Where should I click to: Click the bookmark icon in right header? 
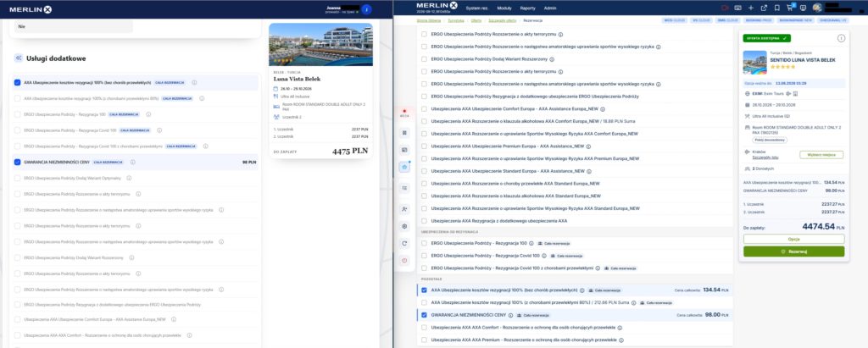click(776, 8)
